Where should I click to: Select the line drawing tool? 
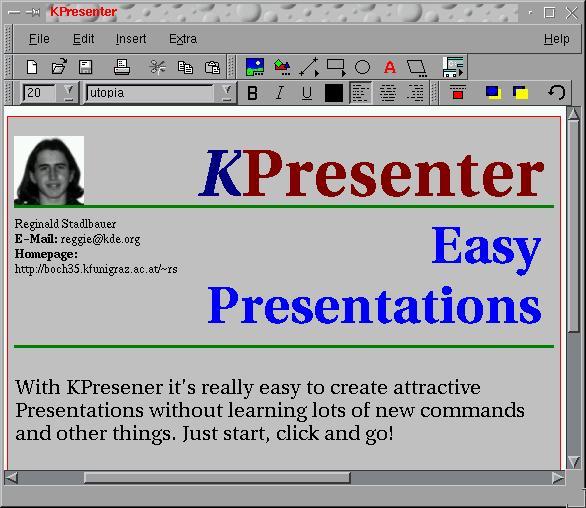pos(309,67)
